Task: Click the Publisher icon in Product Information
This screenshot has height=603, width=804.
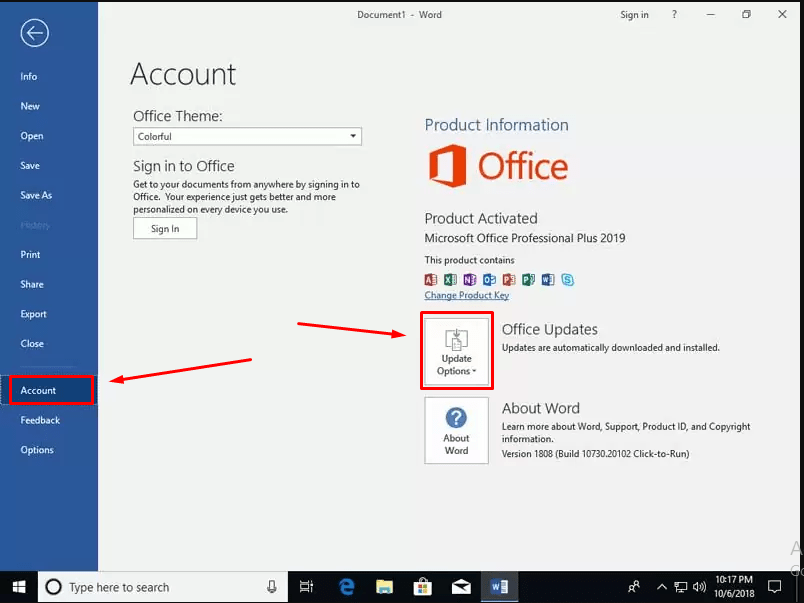Action: (x=528, y=280)
